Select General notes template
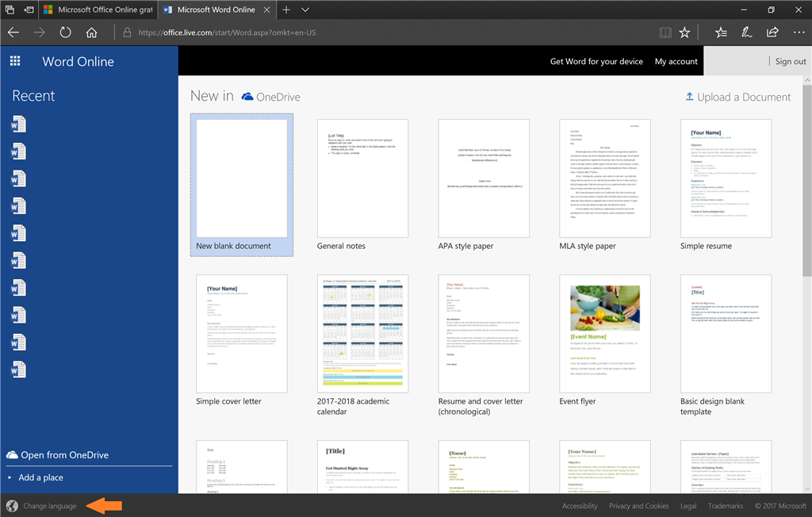Viewport: 812px width, 517px height. pos(362,185)
